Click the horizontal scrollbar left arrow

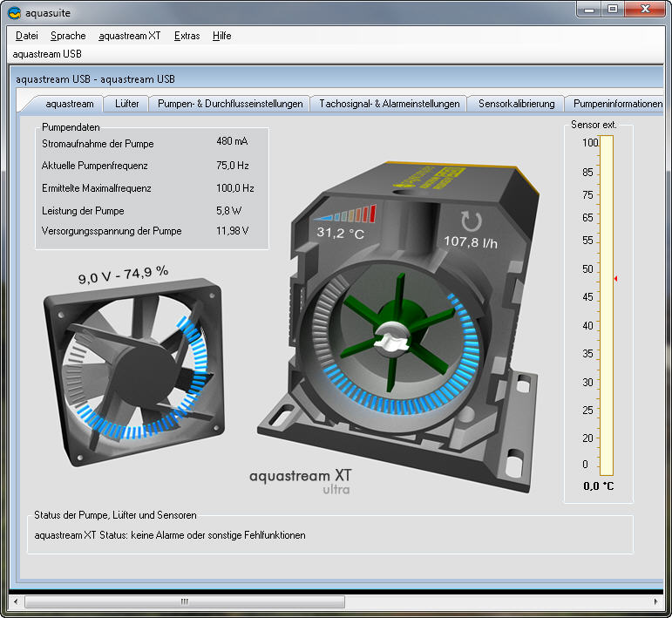point(14,601)
